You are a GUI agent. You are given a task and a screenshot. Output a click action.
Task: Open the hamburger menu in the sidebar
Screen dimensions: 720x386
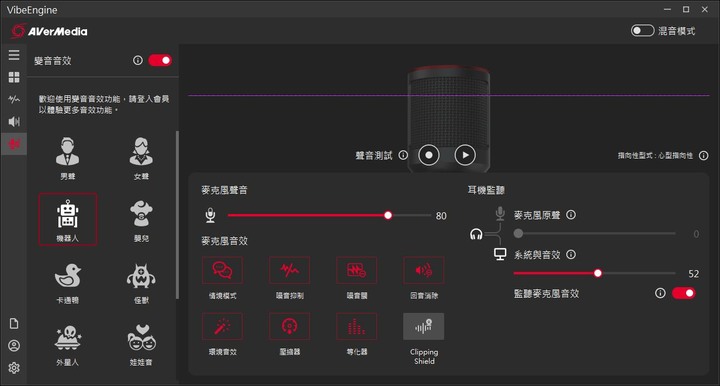pyautogui.click(x=14, y=55)
